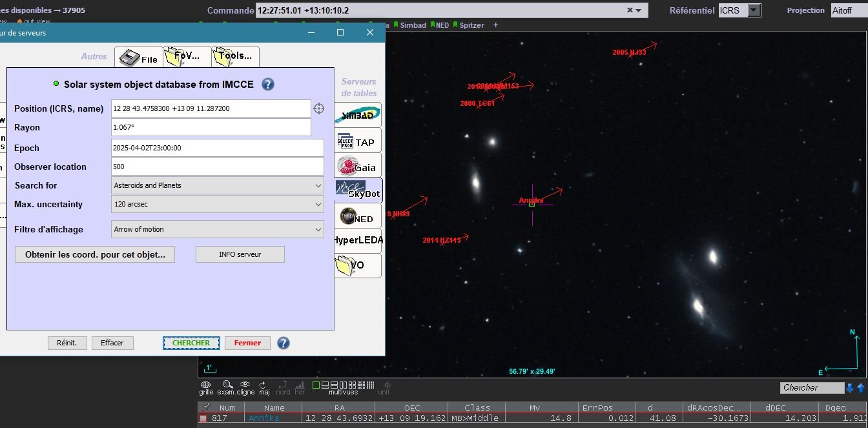
Task: Click the Autres tab label
Action: coord(94,56)
